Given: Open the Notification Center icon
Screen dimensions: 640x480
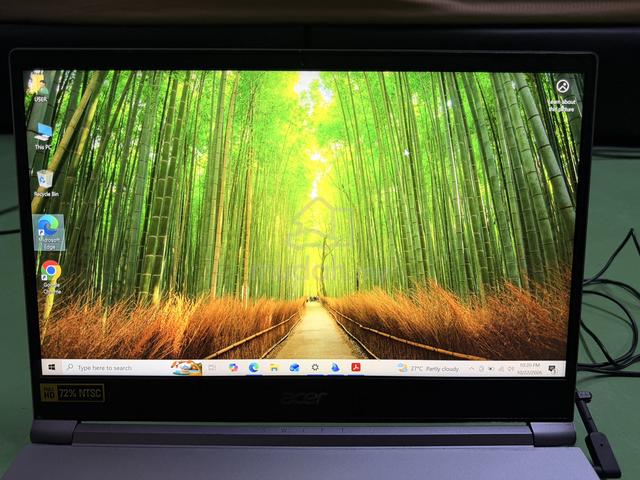Looking at the screenshot, I should (552, 369).
